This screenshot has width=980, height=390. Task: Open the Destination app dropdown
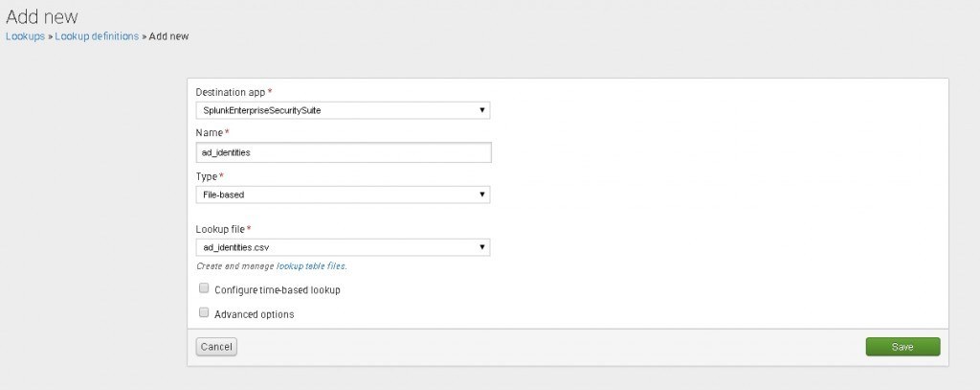[x=343, y=110]
